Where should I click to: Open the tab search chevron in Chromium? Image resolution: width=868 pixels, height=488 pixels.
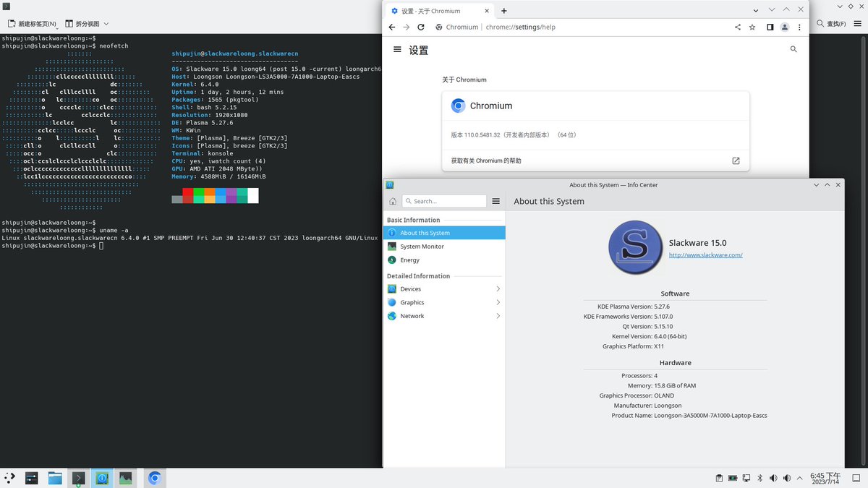point(756,10)
